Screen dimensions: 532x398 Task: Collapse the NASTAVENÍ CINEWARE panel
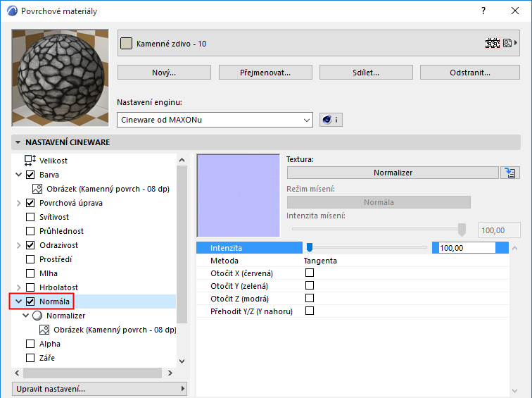18,142
